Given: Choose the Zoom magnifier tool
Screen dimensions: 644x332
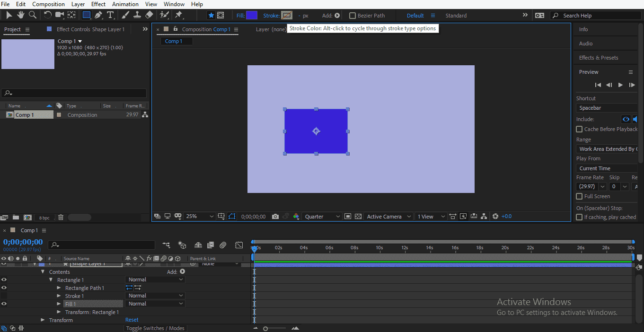Looking at the screenshot, I should point(33,15).
